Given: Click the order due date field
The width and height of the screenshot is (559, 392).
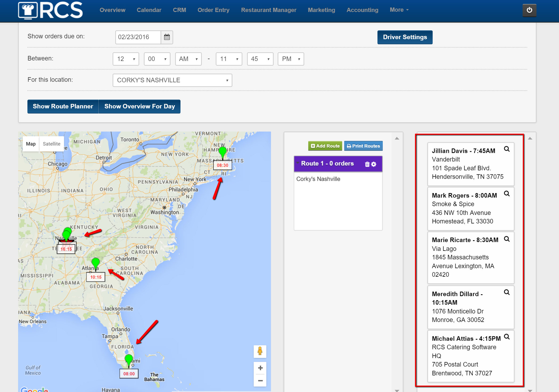Looking at the screenshot, I should (138, 37).
